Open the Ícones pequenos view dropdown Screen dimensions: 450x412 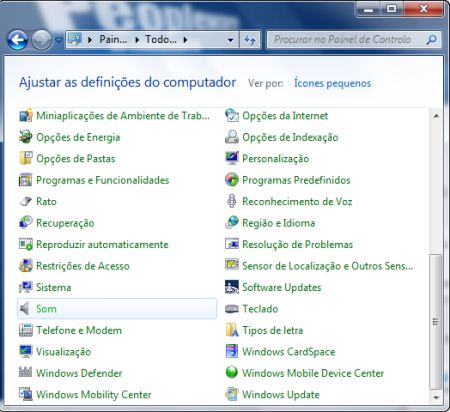click(x=332, y=83)
